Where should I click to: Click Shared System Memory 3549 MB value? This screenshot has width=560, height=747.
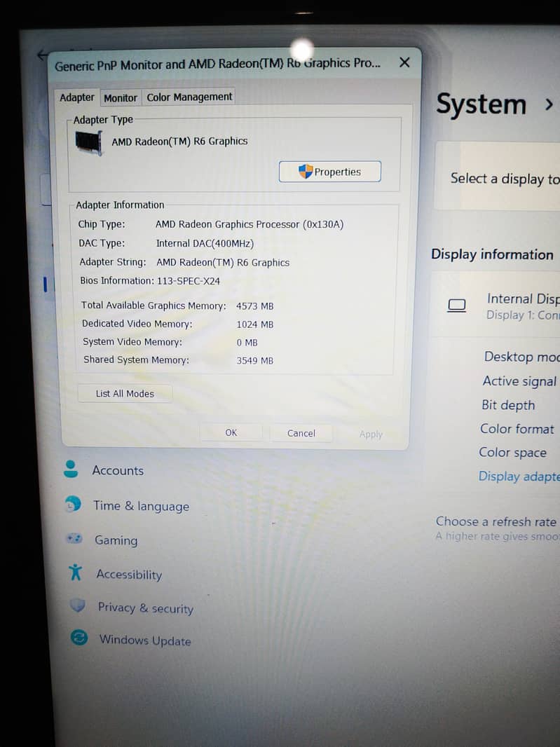coord(255,361)
